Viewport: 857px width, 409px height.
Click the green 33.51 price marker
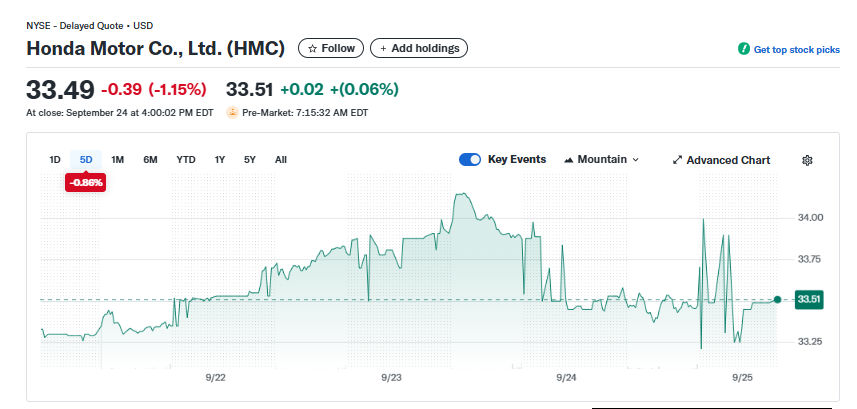(808, 300)
